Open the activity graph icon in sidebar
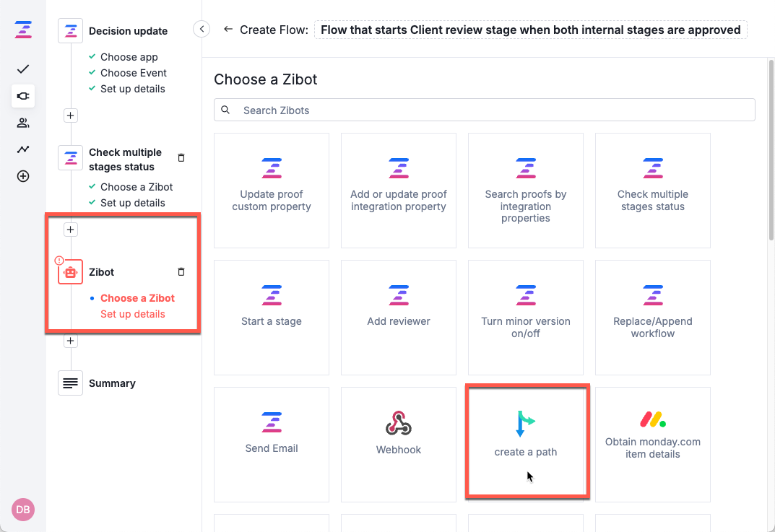This screenshot has width=775, height=532. click(23, 149)
